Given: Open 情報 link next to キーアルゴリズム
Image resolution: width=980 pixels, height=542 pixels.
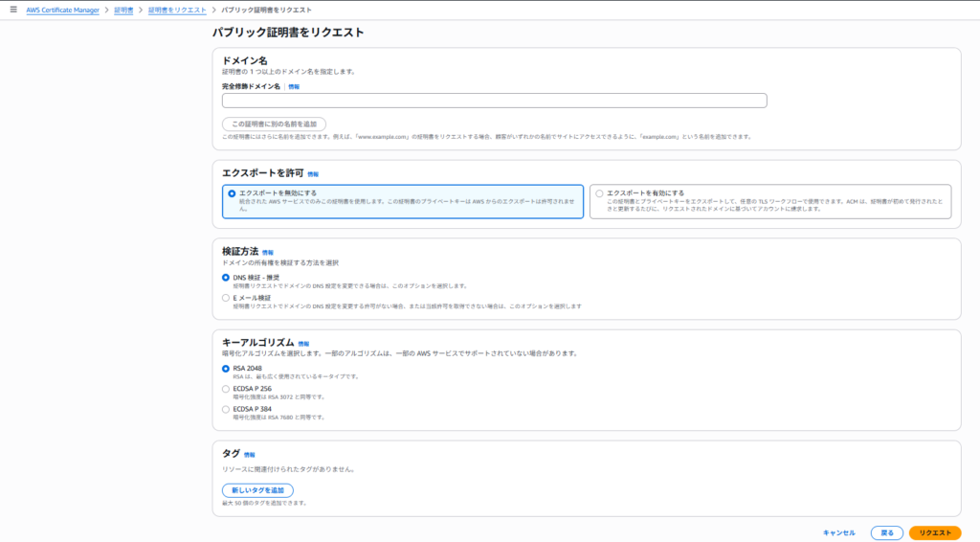Looking at the screenshot, I should [x=303, y=344].
